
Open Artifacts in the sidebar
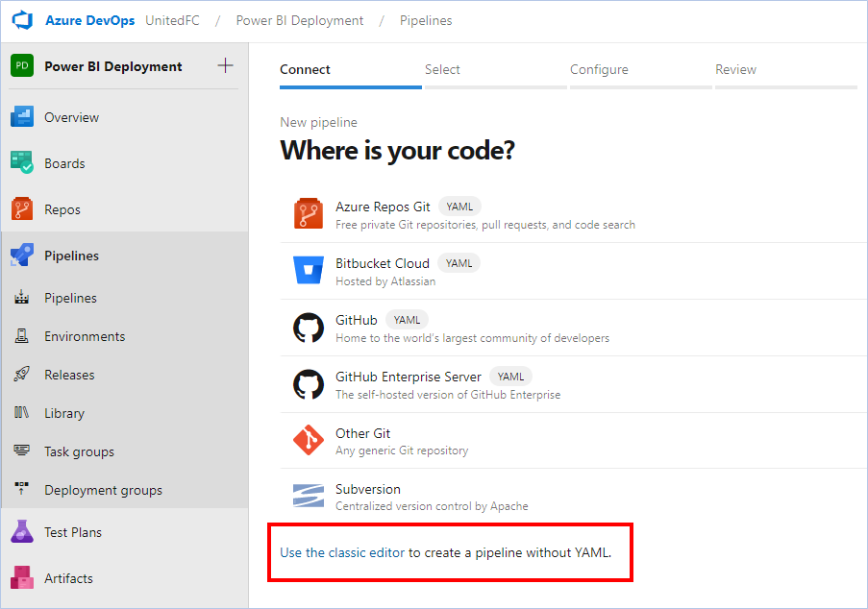click(68, 578)
